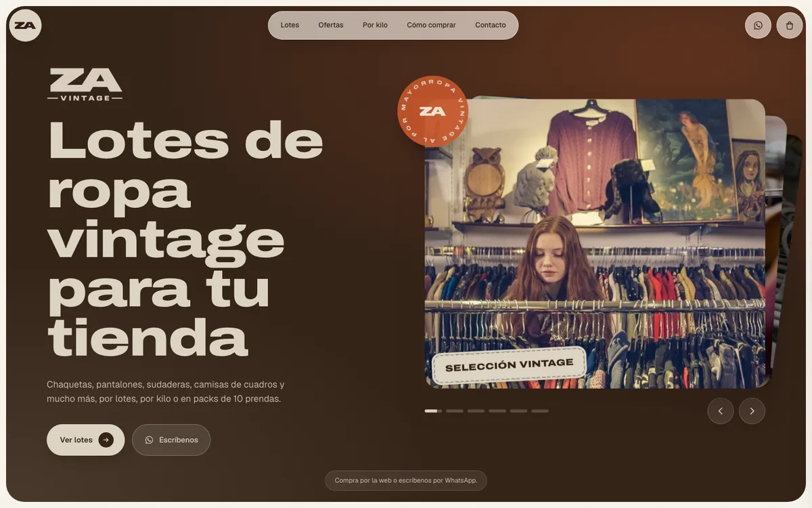Jump to the fifth carousel indicator
Screen dimensions: 812x508
(x=518, y=411)
